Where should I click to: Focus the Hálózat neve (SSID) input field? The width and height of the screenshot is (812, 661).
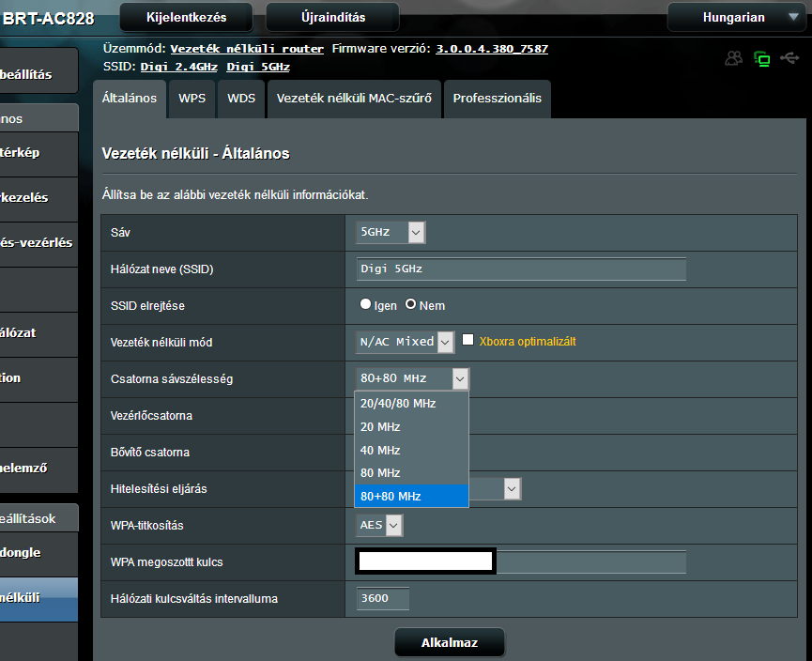coord(522,269)
